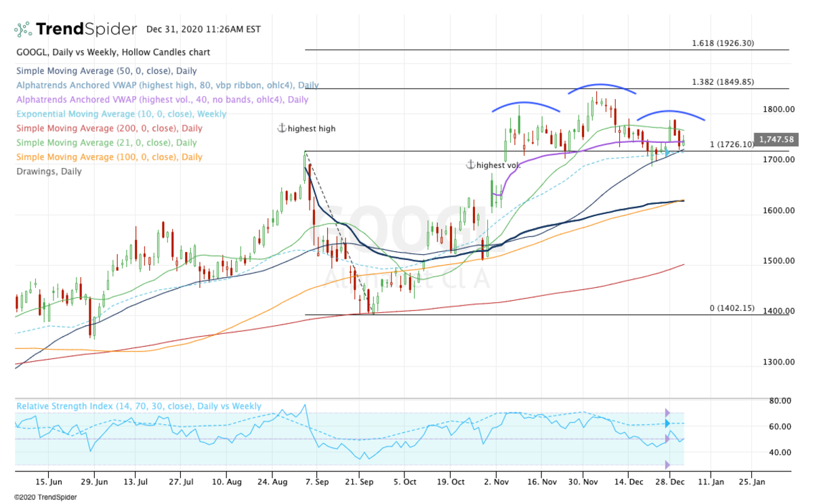813x504 pixels.
Task: Open GOOGL Daily vs Weekly chart title options
Action: (x=112, y=52)
